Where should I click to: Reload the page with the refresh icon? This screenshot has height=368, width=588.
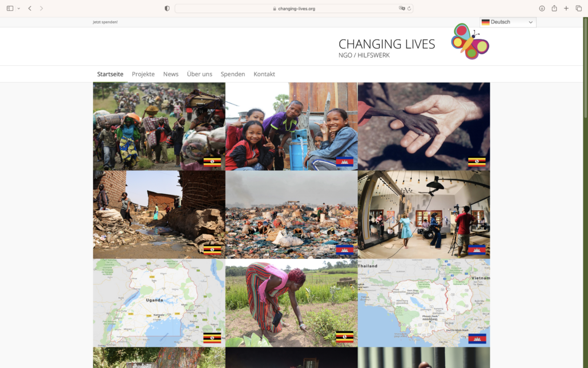point(409,8)
